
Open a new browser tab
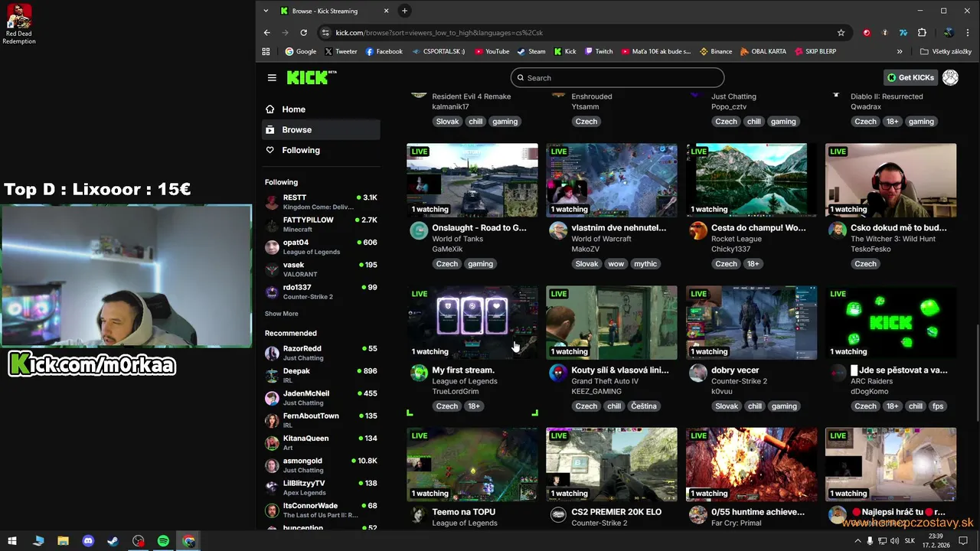click(404, 11)
